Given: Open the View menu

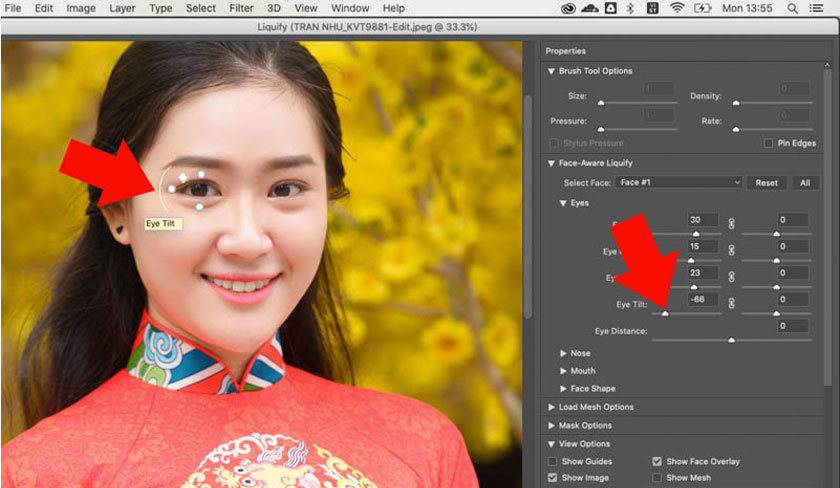Looking at the screenshot, I should (x=306, y=8).
